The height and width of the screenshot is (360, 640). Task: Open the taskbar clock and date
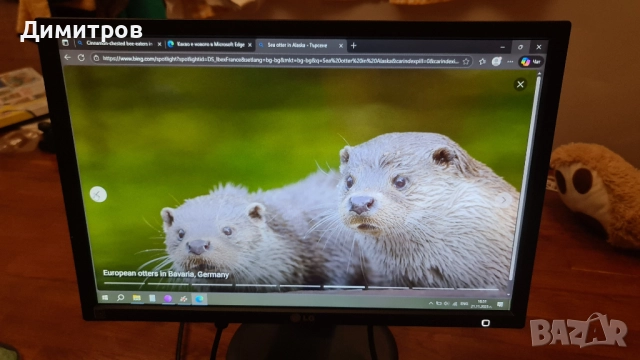click(482, 304)
